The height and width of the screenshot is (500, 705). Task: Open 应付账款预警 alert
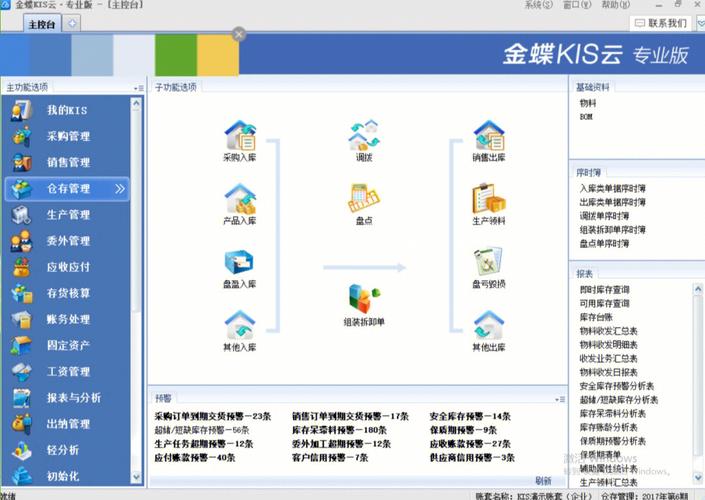(195, 458)
